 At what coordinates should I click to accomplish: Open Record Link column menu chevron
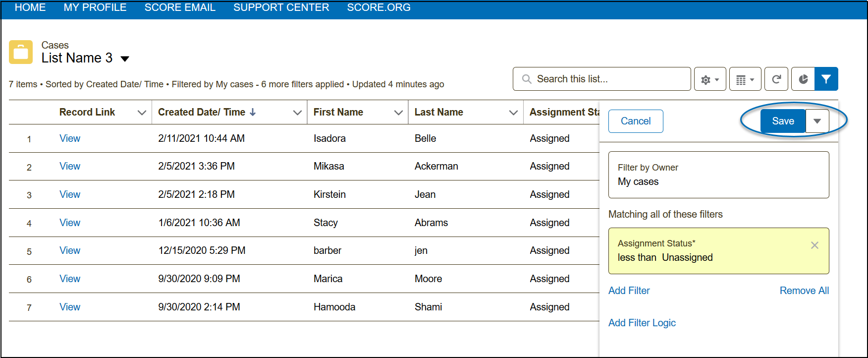click(142, 113)
